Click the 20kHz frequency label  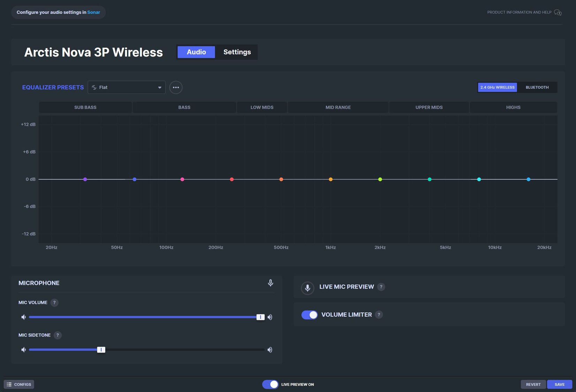pyautogui.click(x=544, y=247)
